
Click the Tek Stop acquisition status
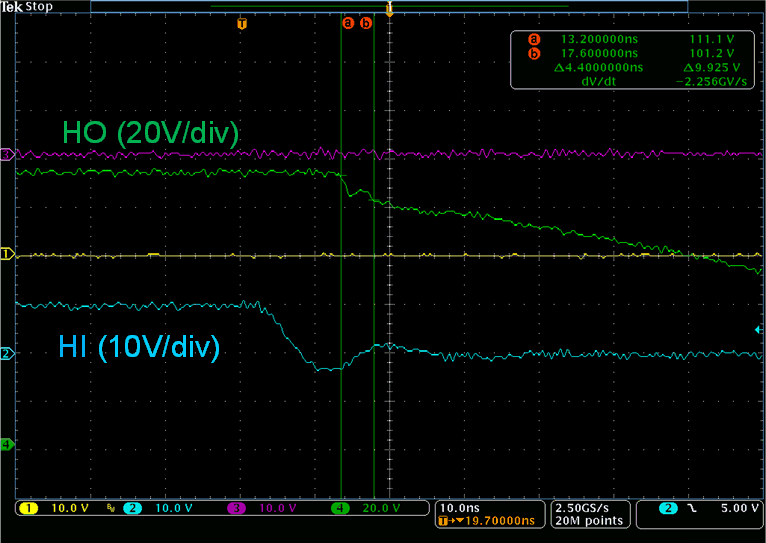pyautogui.click(x=27, y=7)
